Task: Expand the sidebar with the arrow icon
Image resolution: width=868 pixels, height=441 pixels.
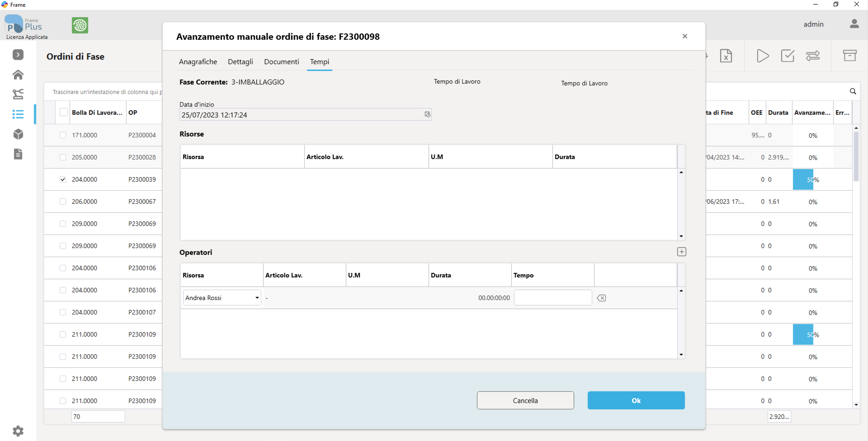Action: [18, 54]
